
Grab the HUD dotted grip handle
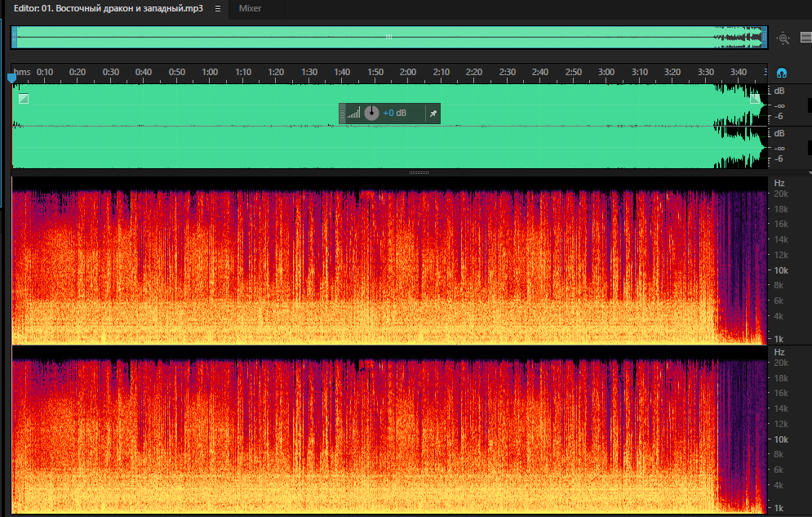coord(342,114)
